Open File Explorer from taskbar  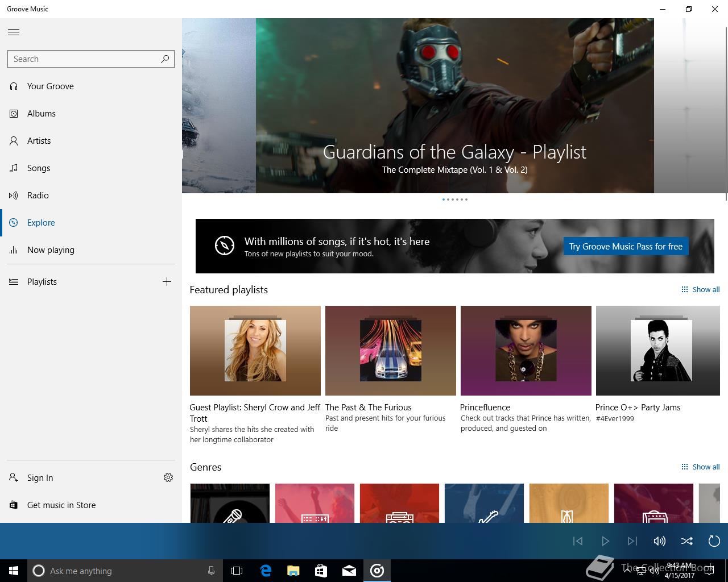click(x=293, y=571)
